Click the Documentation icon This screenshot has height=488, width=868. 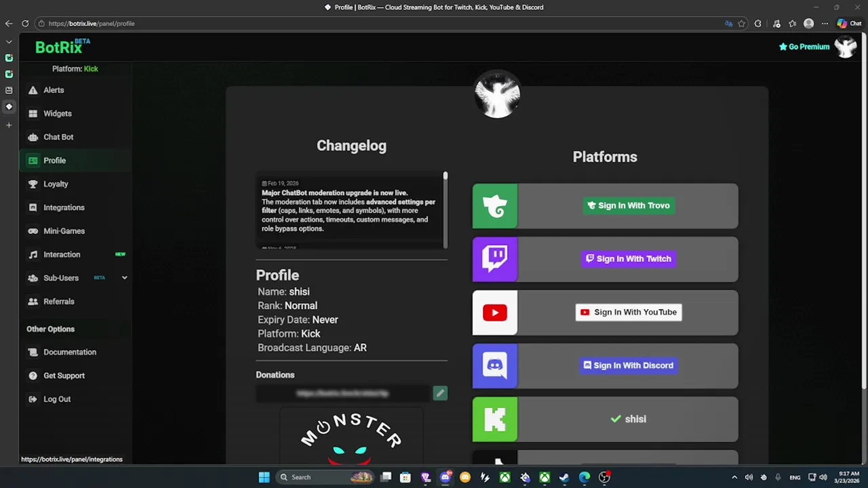[x=33, y=352]
